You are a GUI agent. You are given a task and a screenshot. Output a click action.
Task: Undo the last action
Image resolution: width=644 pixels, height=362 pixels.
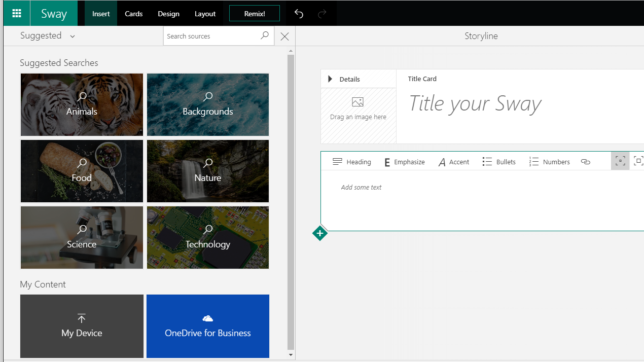coord(299,13)
